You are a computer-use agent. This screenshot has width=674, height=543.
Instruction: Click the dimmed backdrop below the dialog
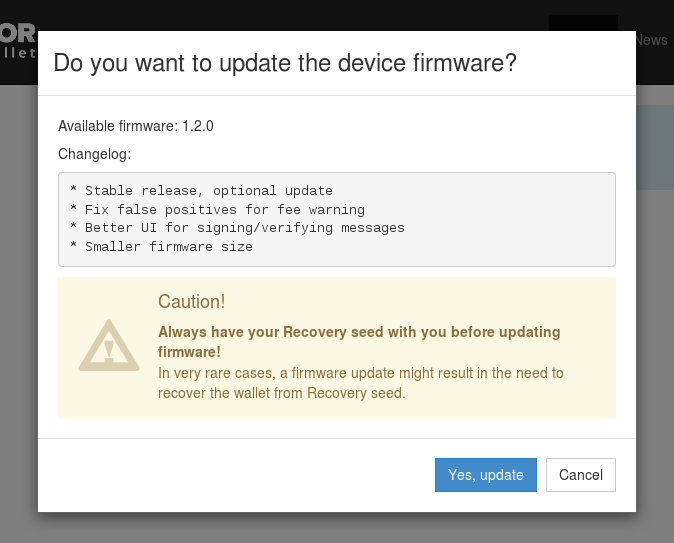pyautogui.click(x=337, y=528)
